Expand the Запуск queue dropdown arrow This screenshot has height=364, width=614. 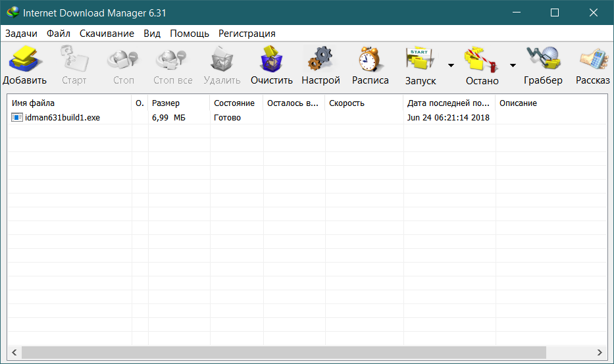[x=451, y=65]
